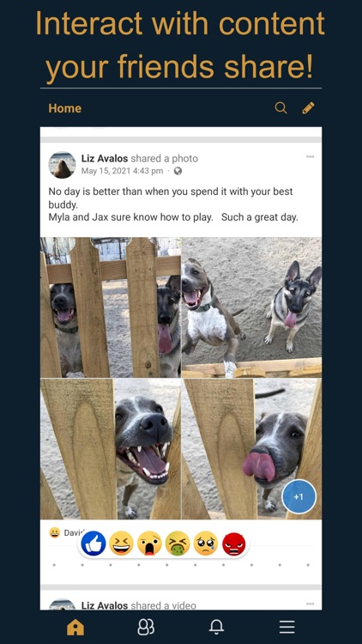Select the red angry face reaction

(x=234, y=544)
